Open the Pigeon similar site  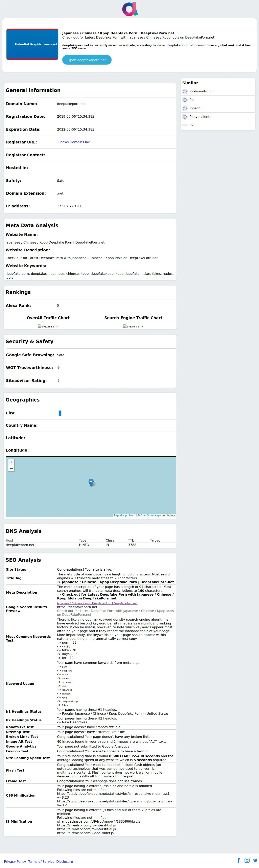click(x=195, y=108)
